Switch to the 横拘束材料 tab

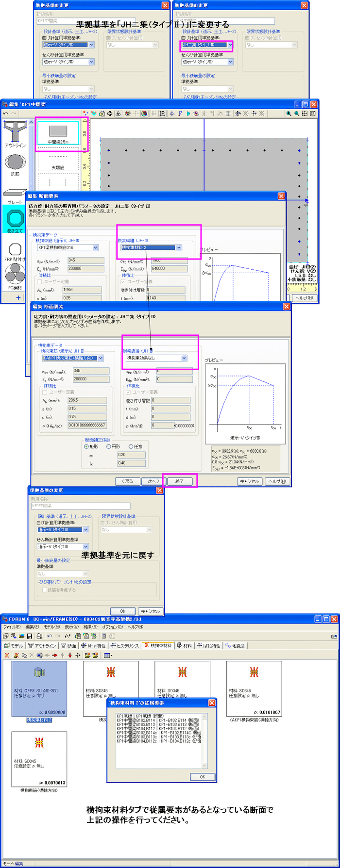pyautogui.click(x=158, y=646)
